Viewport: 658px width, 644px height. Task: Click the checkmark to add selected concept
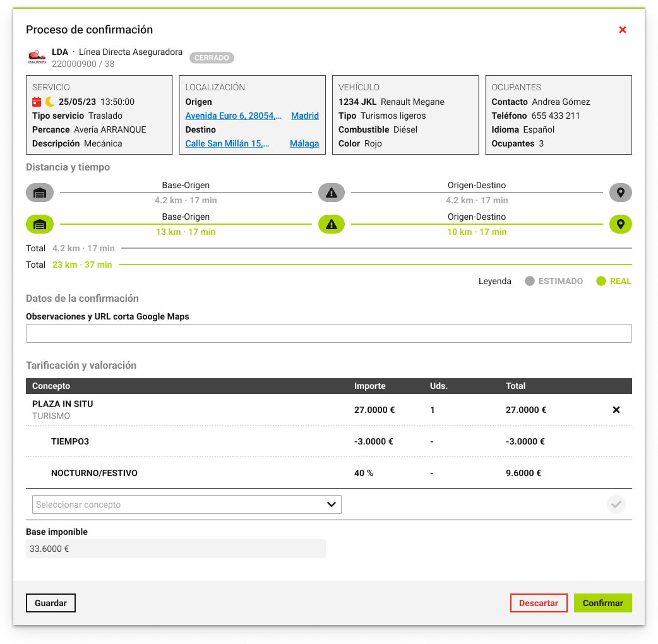[x=616, y=504]
